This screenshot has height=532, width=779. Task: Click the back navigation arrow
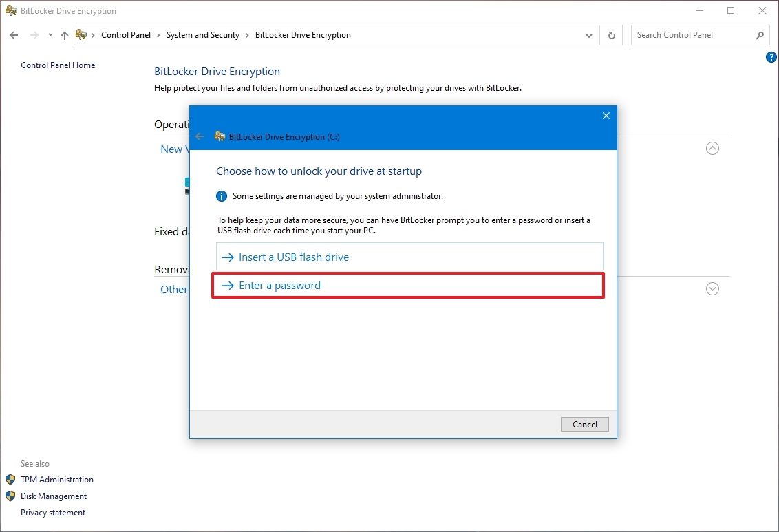13,35
